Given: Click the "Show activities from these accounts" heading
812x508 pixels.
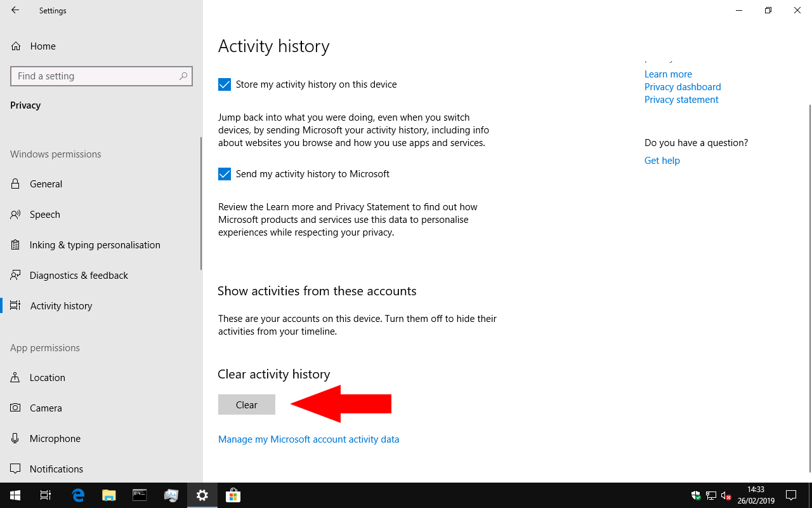Looking at the screenshot, I should pos(317,291).
